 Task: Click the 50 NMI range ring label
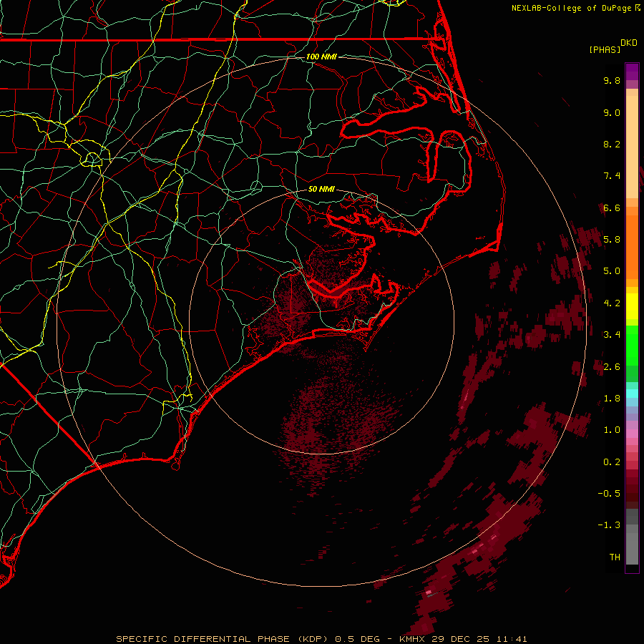(321, 189)
